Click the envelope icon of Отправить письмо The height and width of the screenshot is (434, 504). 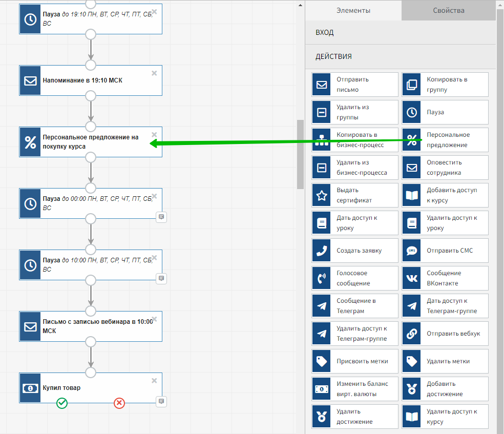click(322, 85)
